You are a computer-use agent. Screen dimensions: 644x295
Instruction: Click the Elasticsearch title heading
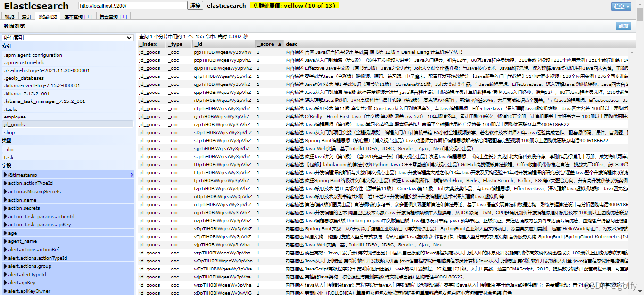click(36, 6)
